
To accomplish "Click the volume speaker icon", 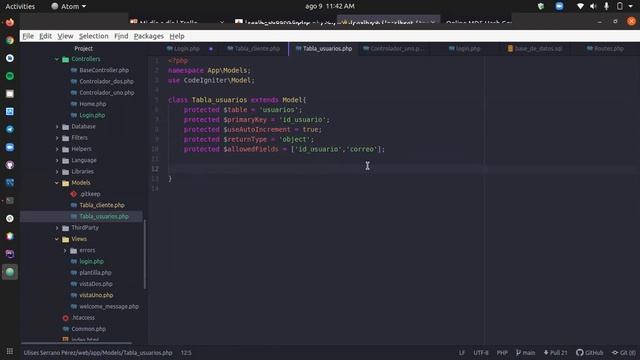I will click(x=593, y=6).
